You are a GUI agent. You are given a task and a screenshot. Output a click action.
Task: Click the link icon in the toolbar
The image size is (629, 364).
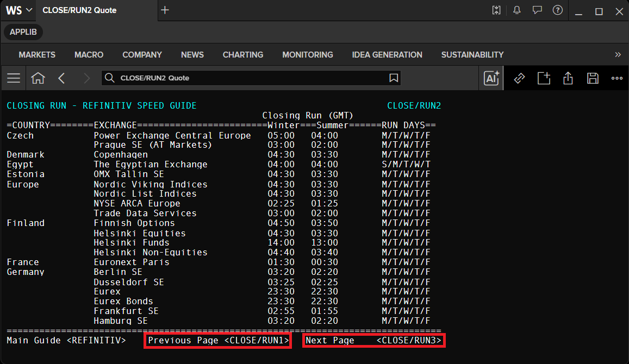point(520,78)
